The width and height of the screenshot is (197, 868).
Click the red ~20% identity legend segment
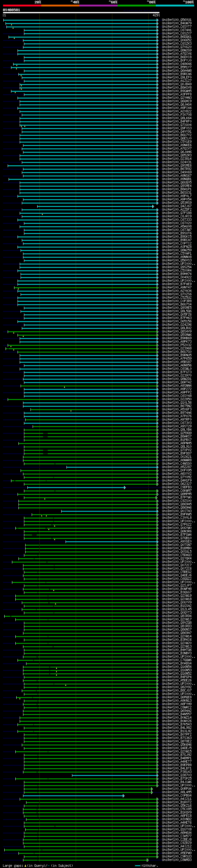(x=22, y=6)
